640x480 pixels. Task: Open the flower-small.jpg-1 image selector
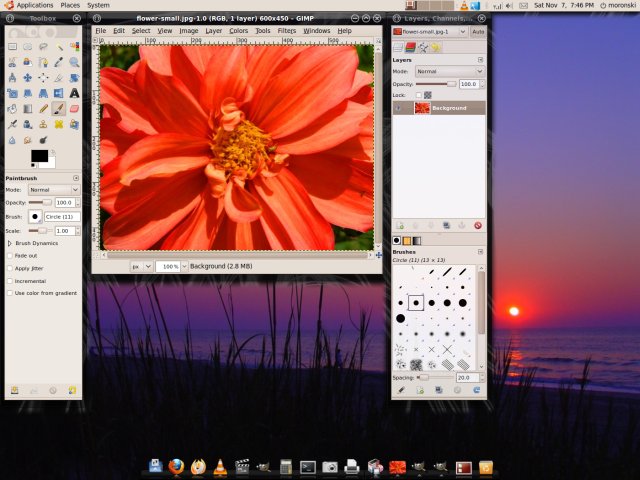(429, 31)
